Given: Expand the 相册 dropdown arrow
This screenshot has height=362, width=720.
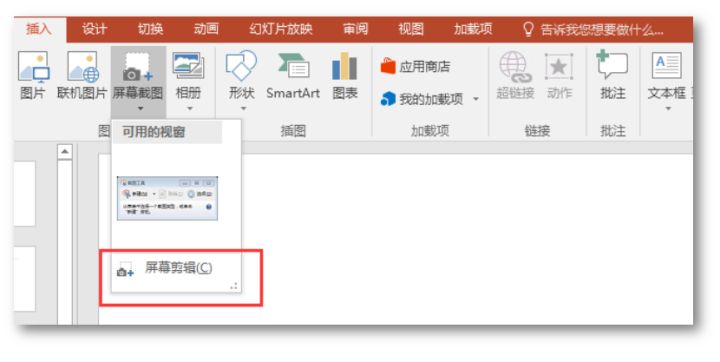Looking at the screenshot, I should (x=190, y=109).
